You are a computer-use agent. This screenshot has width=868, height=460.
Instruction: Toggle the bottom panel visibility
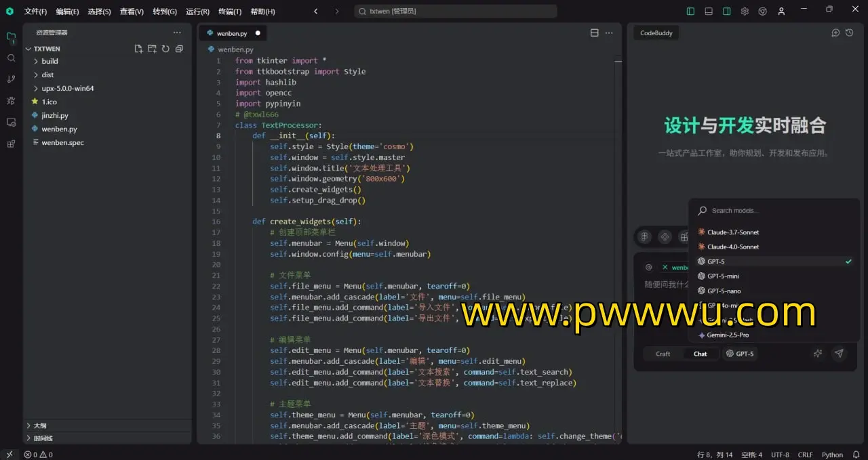[x=709, y=12]
